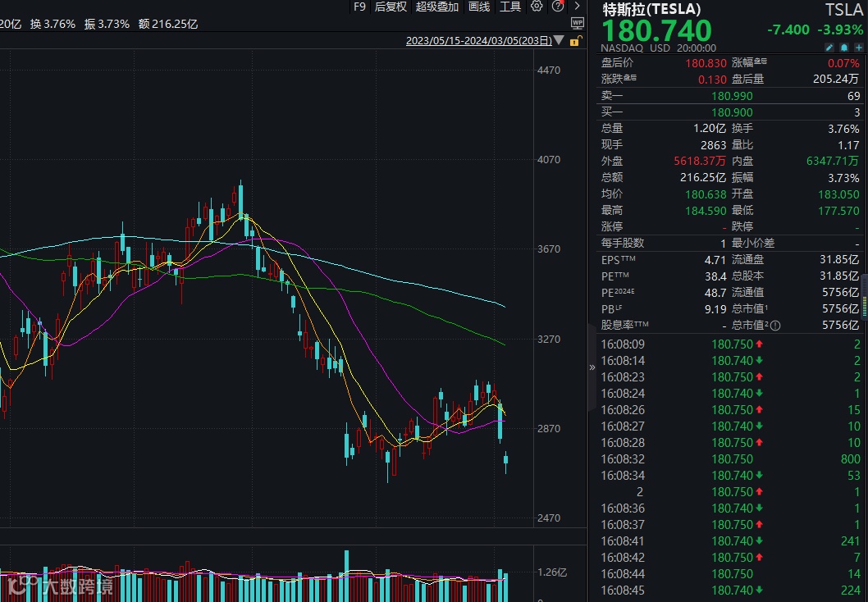Click the 特斯拉(TESLA) stock name
868x602 pixels.
tap(651, 9)
